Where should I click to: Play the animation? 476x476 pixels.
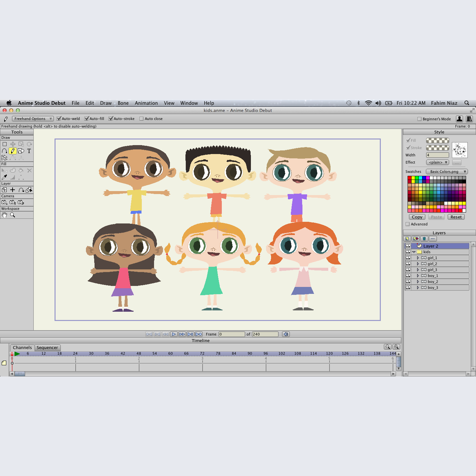[x=174, y=334]
